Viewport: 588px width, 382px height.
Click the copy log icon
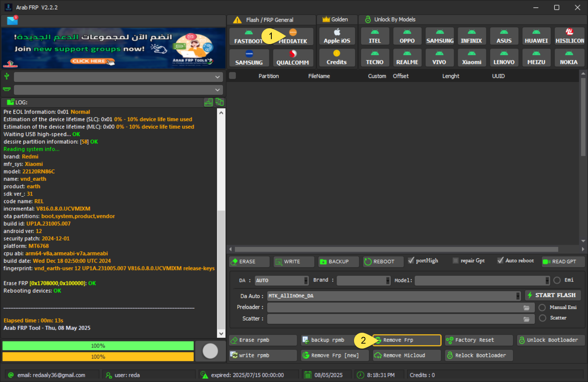point(219,103)
